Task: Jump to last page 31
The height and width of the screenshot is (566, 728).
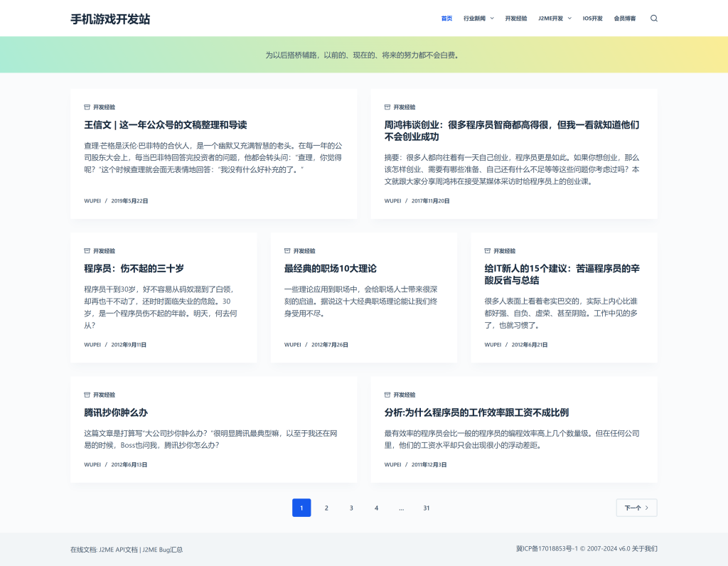Action: click(x=427, y=508)
